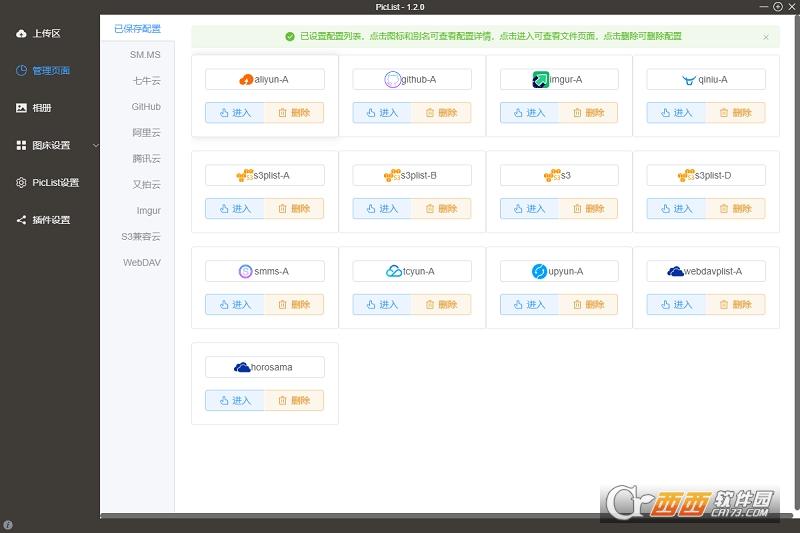Expand the 图床设置 submenu arrow
This screenshot has width=800, height=533.
[95, 145]
